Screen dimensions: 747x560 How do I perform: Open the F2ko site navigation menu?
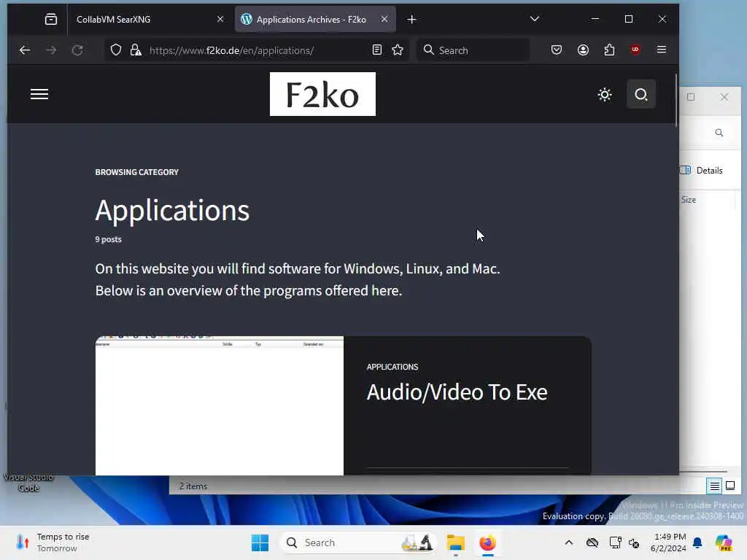click(x=39, y=94)
